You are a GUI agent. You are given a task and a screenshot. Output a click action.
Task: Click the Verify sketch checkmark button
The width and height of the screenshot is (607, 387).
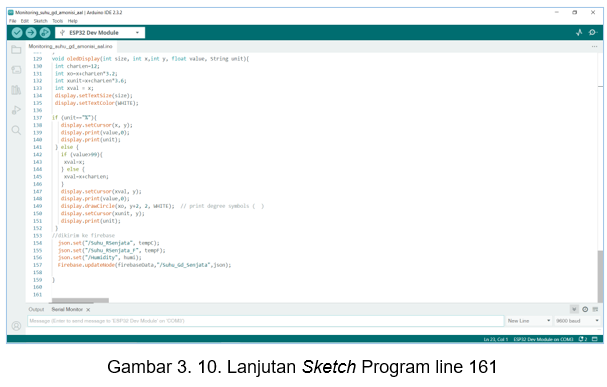(x=17, y=33)
